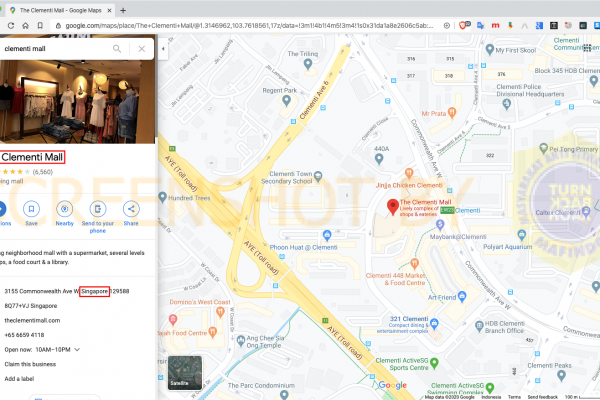The height and width of the screenshot is (400, 600).
Task: Click the browser address bar
Action: [x=249, y=26]
